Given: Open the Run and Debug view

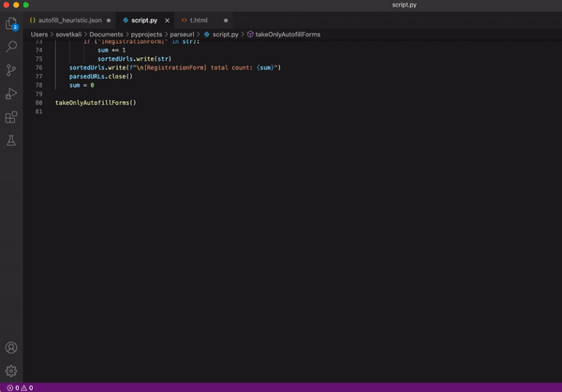Looking at the screenshot, I should click(x=11, y=94).
